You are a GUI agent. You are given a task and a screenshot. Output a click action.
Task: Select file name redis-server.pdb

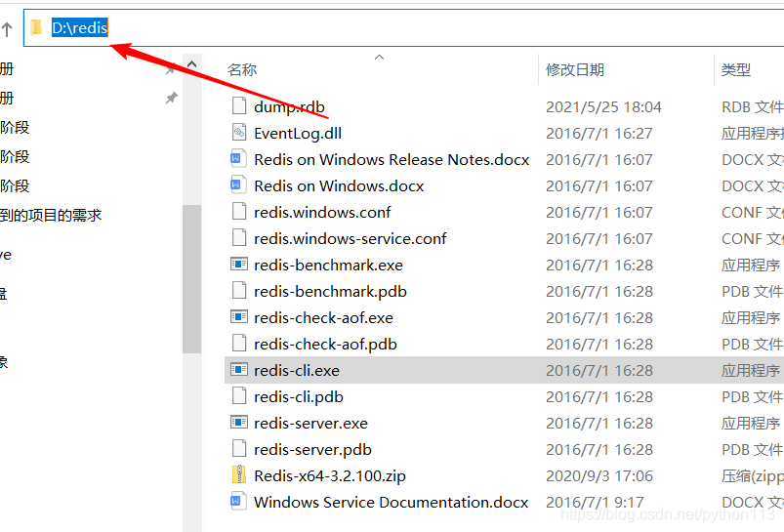point(313,450)
